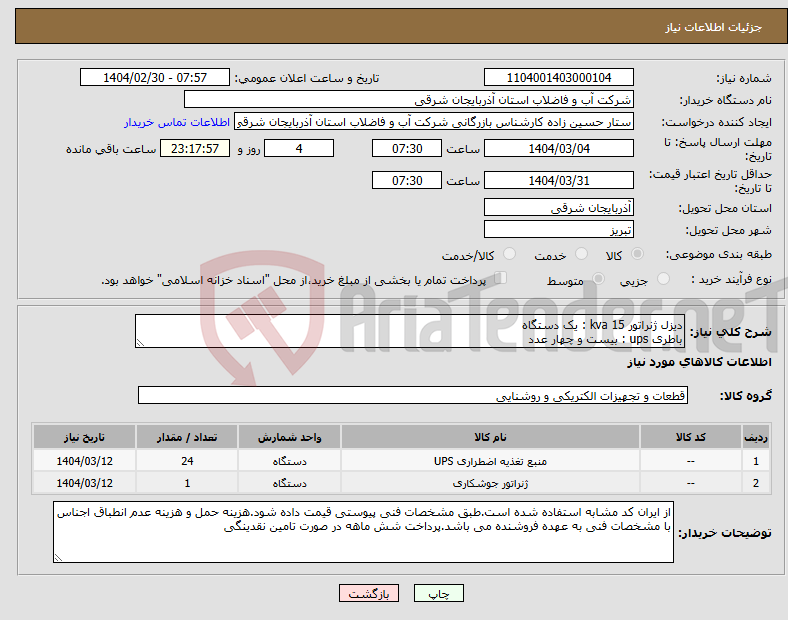Click the date 1404/03/12 in UPS row
Screen dimensions: 788x620
84,461
